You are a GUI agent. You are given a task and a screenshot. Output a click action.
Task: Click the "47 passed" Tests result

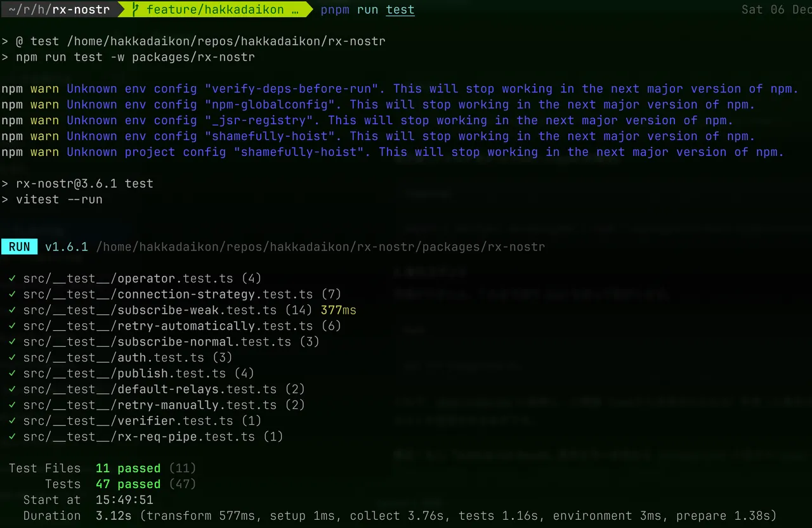click(x=128, y=484)
